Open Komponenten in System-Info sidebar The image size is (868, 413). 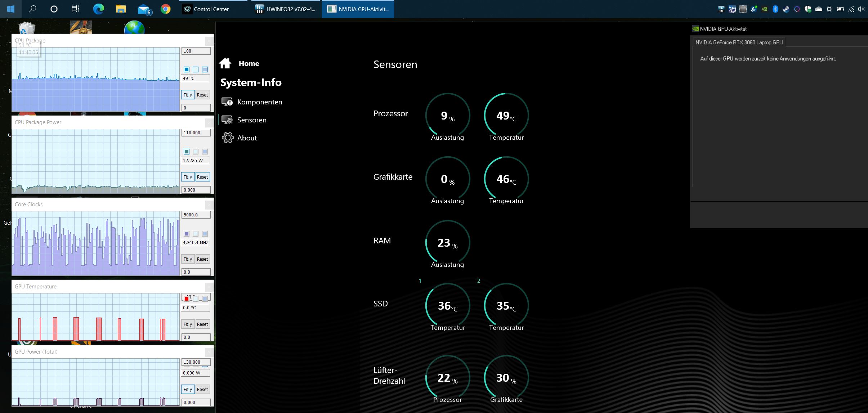pyautogui.click(x=252, y=102)
